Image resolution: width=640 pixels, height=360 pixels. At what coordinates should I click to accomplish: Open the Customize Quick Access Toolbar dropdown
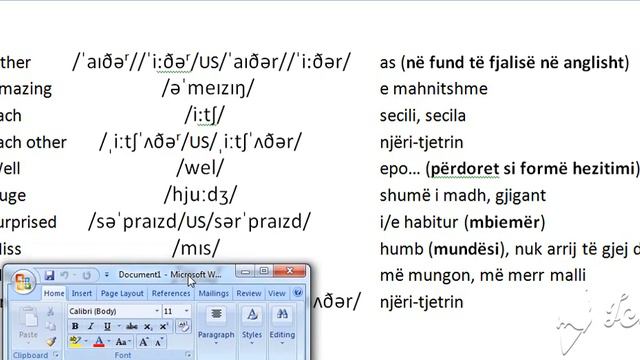[x=107, y=275]
